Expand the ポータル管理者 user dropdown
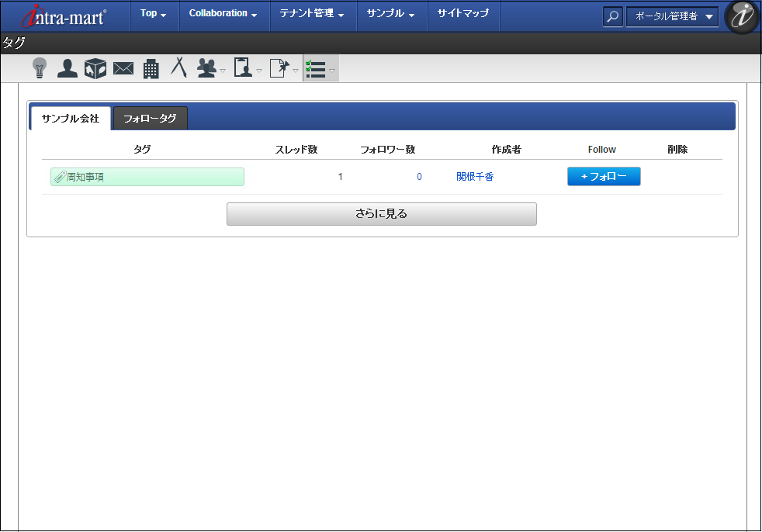The width and height of the screenshot is (762, 532). (672, 16)
